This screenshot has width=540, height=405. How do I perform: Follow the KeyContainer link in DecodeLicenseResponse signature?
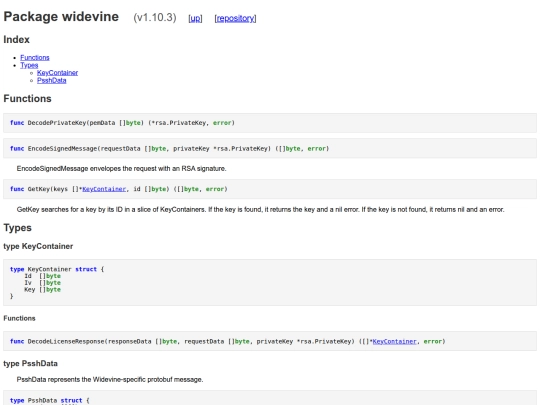[x=394, y=341]
